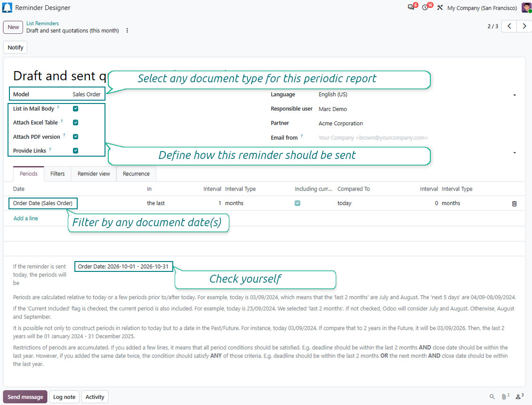The image size is (532, 405).
Task: Show help tooltip for Attach Excel Table
Action: [x=62, y=121]
